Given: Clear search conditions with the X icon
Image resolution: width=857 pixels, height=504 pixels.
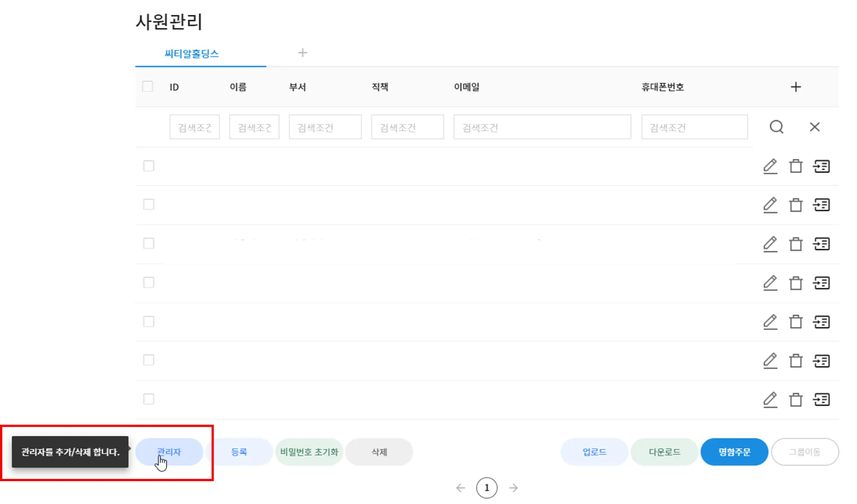Looking at the screenshot, I should (x=815, y=127).
